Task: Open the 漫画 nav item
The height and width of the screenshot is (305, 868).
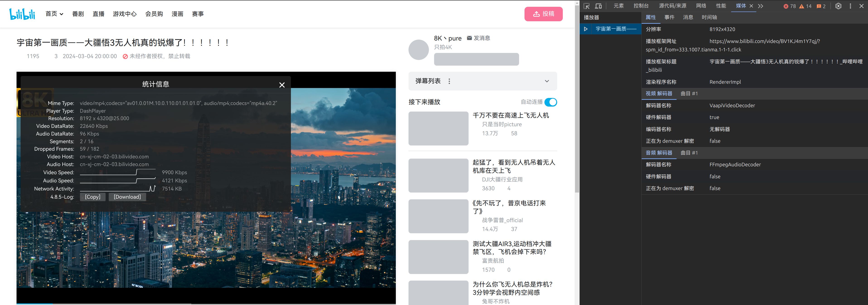Action: (x=177, y=14)
